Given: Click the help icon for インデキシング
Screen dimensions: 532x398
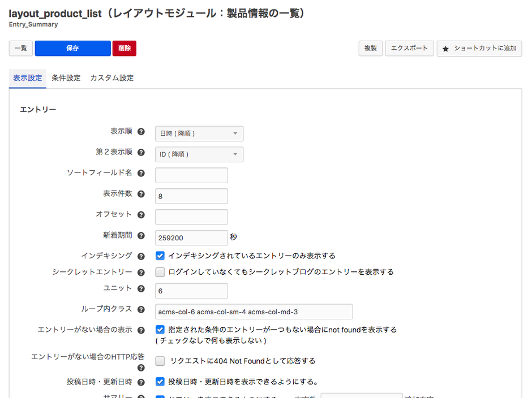Looking at the screenshot, I should pos(141,255).
